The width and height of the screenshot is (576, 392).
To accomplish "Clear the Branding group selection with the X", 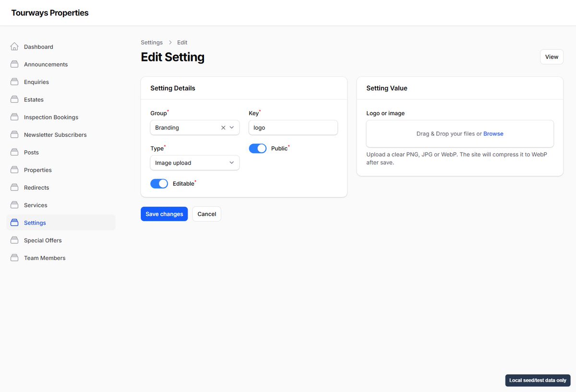I will point(223,128).
